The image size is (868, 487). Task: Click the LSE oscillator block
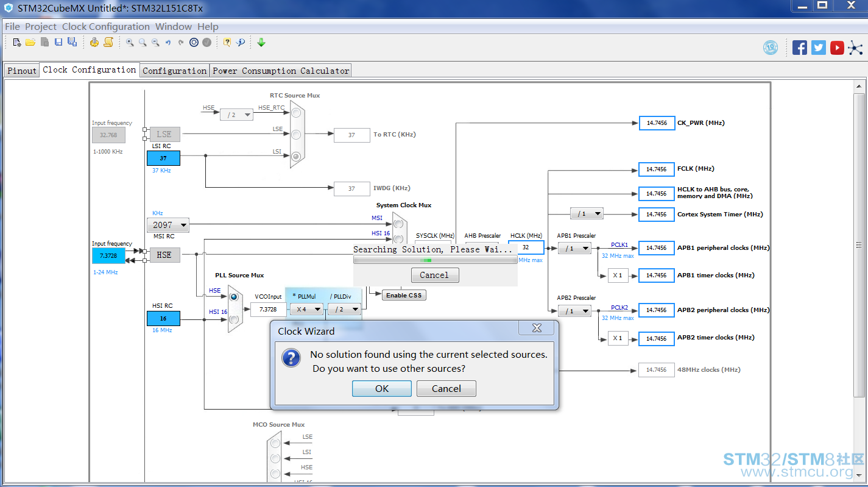(x=164, y=134)
